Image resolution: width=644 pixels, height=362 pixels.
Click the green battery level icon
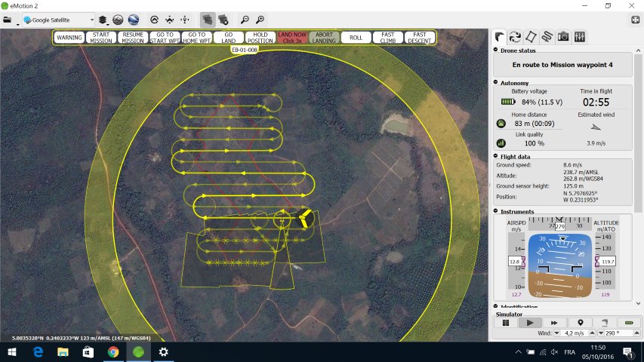508,102
